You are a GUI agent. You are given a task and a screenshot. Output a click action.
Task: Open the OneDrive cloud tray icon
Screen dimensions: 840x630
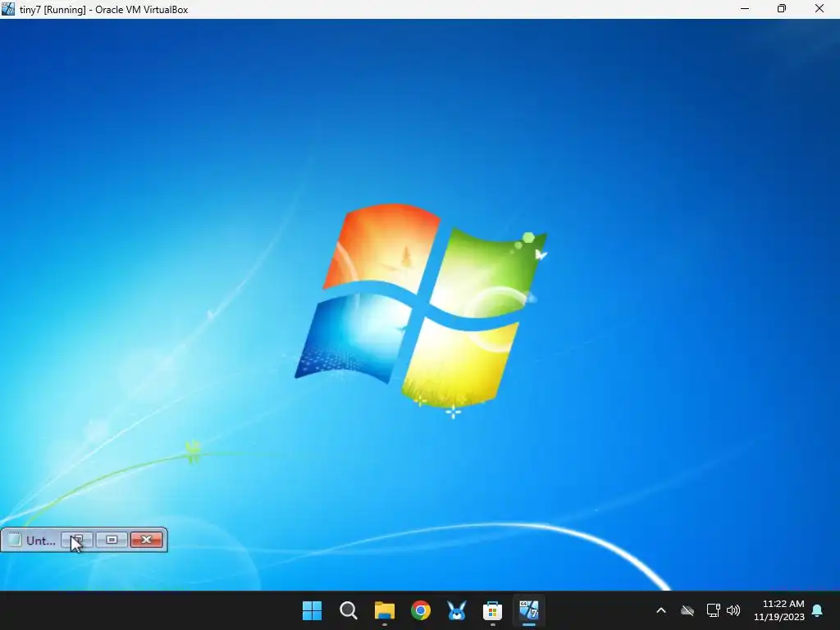click(687, 610)
